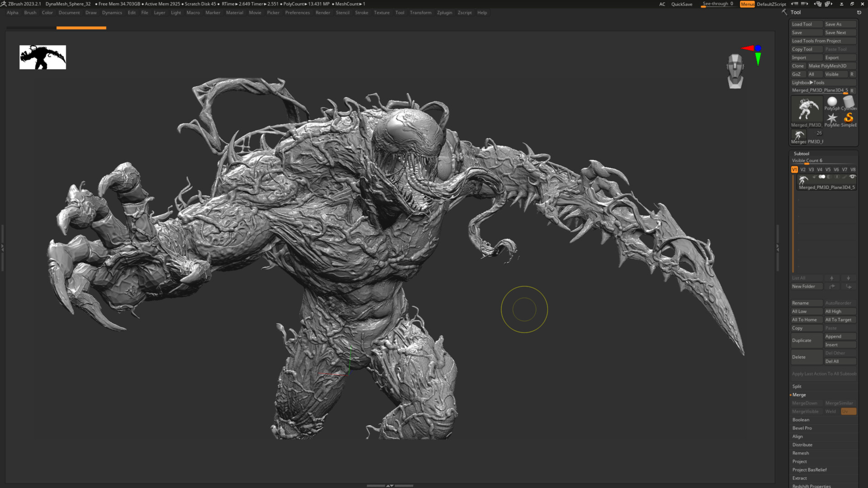Select the Cylinder3D tool icon
The height and width of the screenshot is (488, 868).
pyautogui.click(x=849, y=103)
